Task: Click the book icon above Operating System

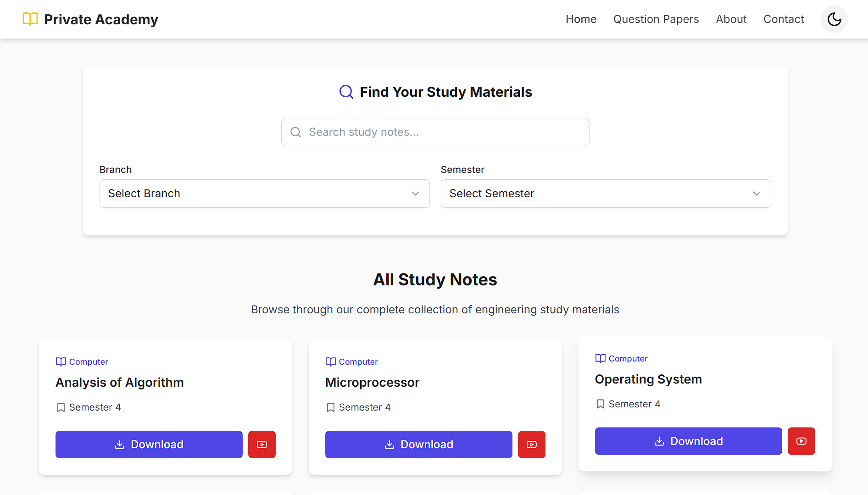Action: [600, 358]
